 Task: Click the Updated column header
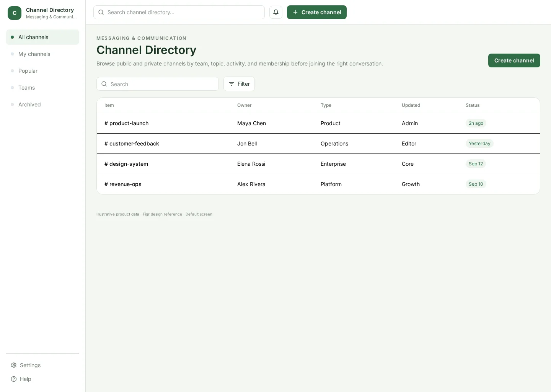point(411,105)
